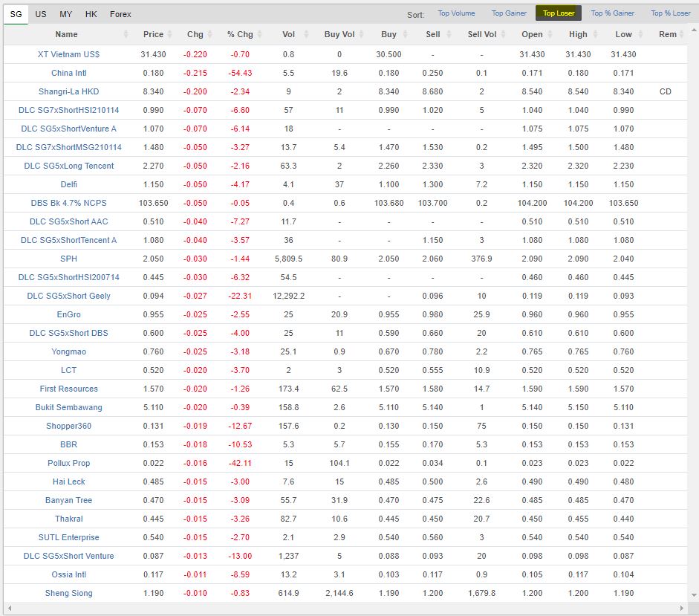The width and height of the screenshot is (699, 616).
Task: Sort by Top % Gainer
Action: click(x=613, y=13)
